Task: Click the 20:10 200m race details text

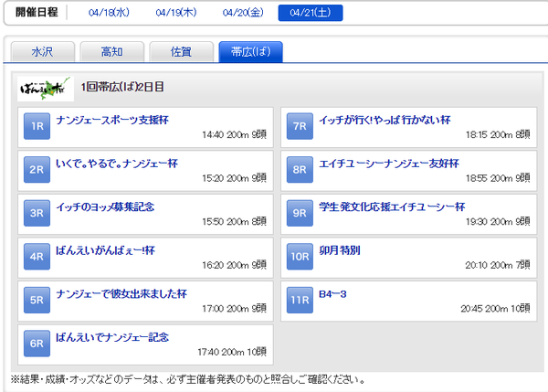Action: (498, 265)
